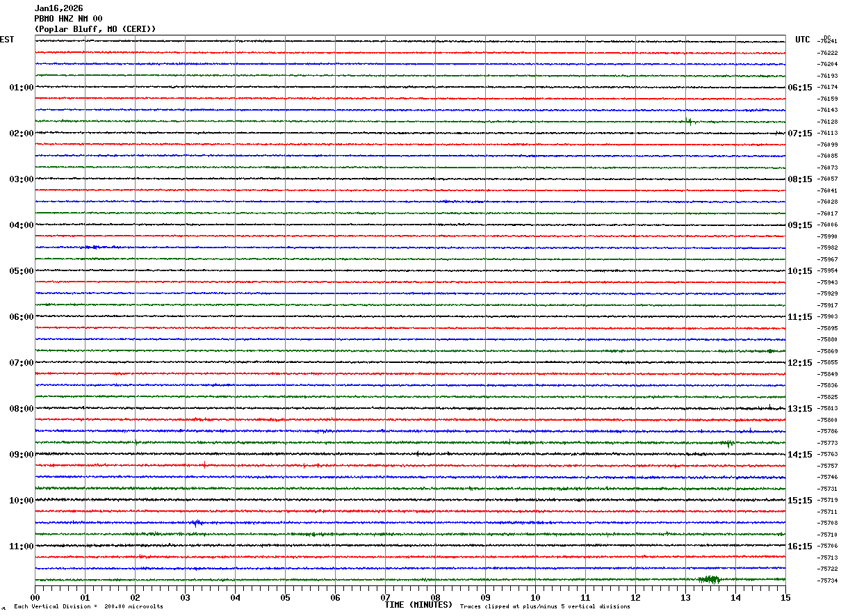Screen dimensions: 841x616
Task: Click the DC offset value "-75869"
Action: (x=827, y=352)
